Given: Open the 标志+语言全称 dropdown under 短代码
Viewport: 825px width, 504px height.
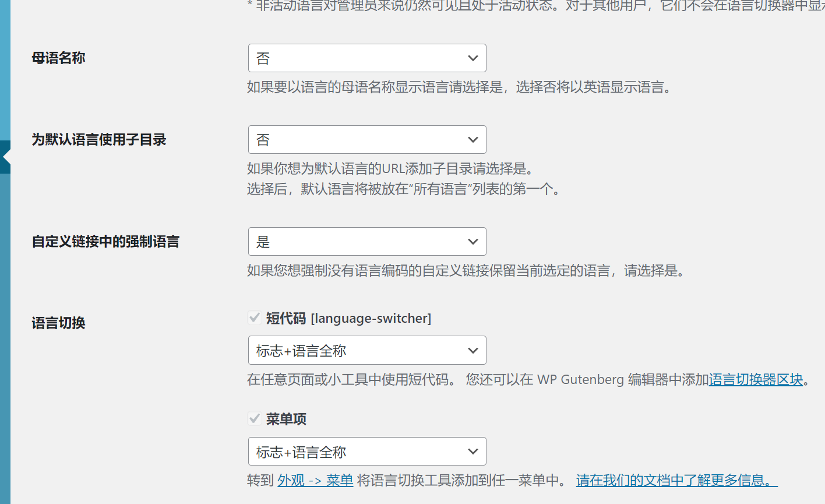Looking at the screenshot, I should click(x=367, y=350).
